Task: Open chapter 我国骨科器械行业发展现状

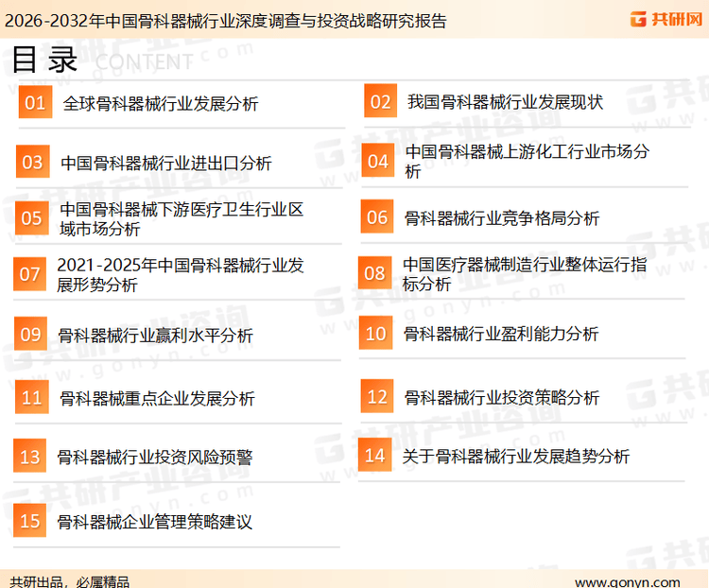Action: [x=505, y=102]
